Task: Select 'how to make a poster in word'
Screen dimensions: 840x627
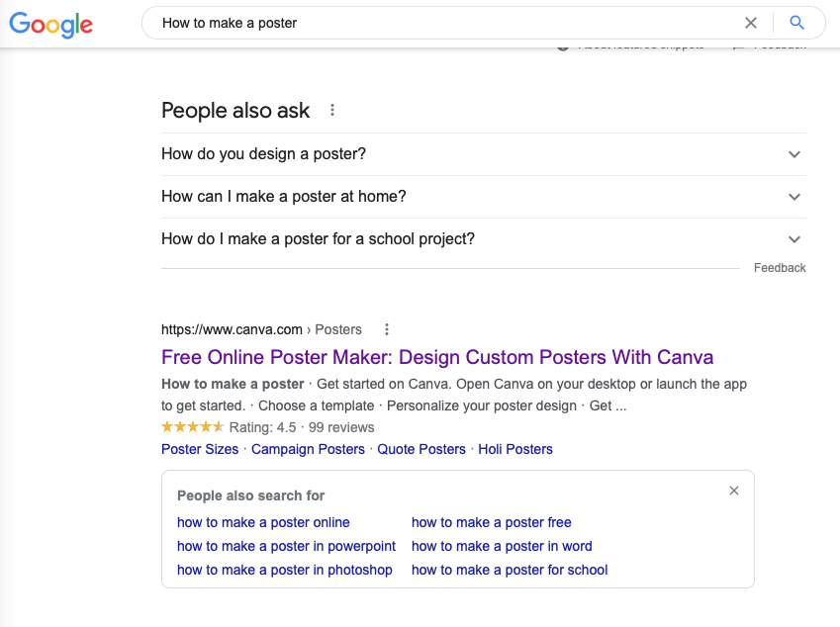Action: click(502, 546)
